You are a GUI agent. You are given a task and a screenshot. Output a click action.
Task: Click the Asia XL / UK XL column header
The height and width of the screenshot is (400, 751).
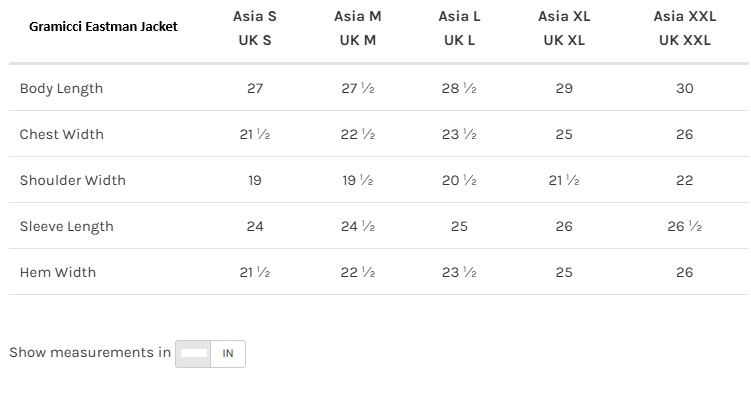click(x=564, y=29)
